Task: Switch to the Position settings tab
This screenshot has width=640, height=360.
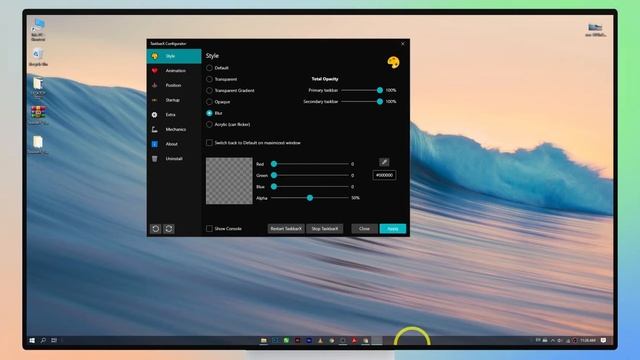Action: pos(174,85)
